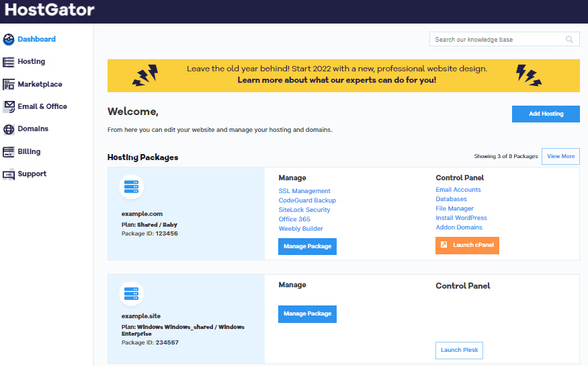Click 'Package ID: 234567' text
Image resolution: width=588 pixels, height=366 pixels.
150,342
